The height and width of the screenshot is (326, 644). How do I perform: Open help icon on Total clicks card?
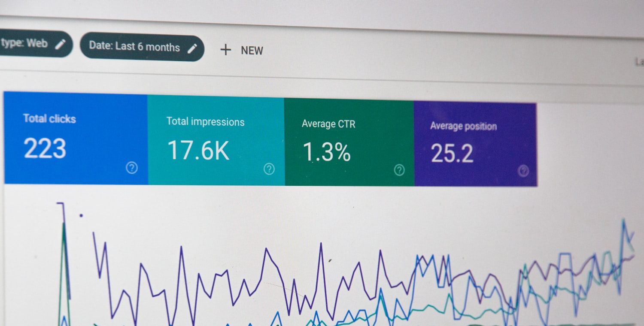click(132, 168)
